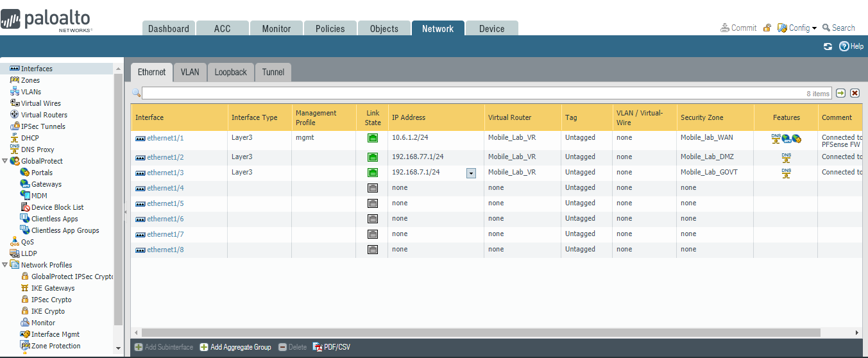Open GlobalProtect Gateways

(x=46, y=184)
